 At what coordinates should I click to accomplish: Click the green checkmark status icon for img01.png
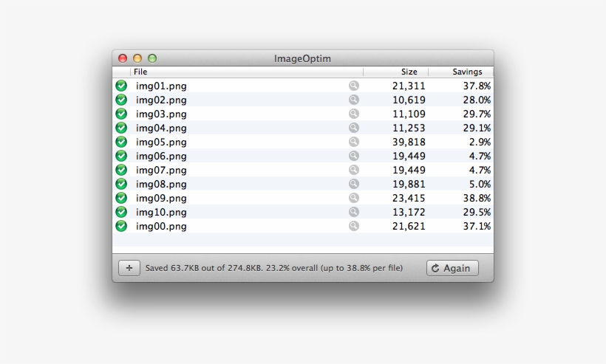pos(121,86)
